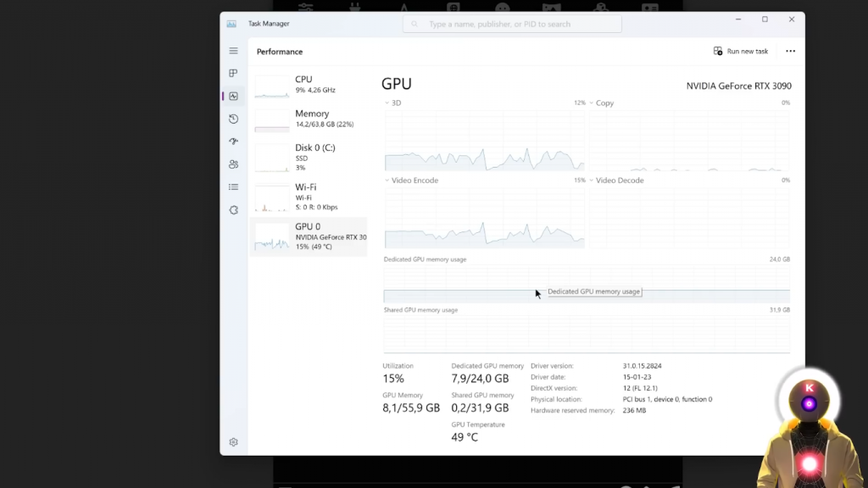868x488 pixels.
Task: Click the Video Encode utilization graph
Action: [x=484, y=218]
